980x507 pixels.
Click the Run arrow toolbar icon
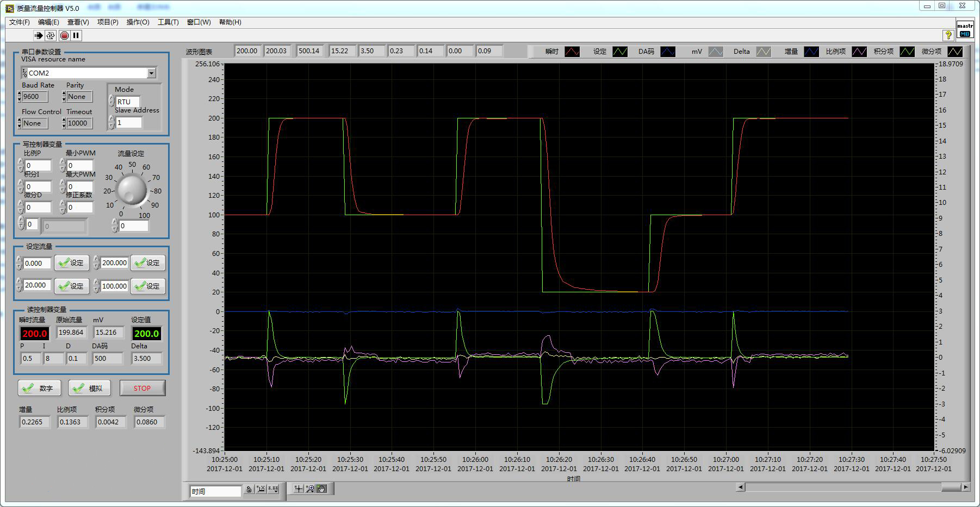[38, 35]
